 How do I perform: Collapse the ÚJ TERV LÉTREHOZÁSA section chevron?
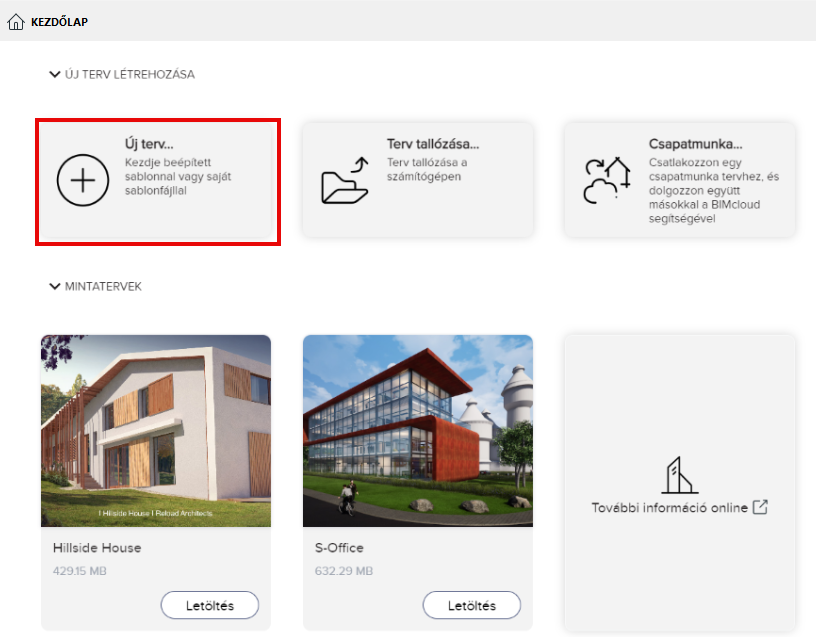point(55,74)
